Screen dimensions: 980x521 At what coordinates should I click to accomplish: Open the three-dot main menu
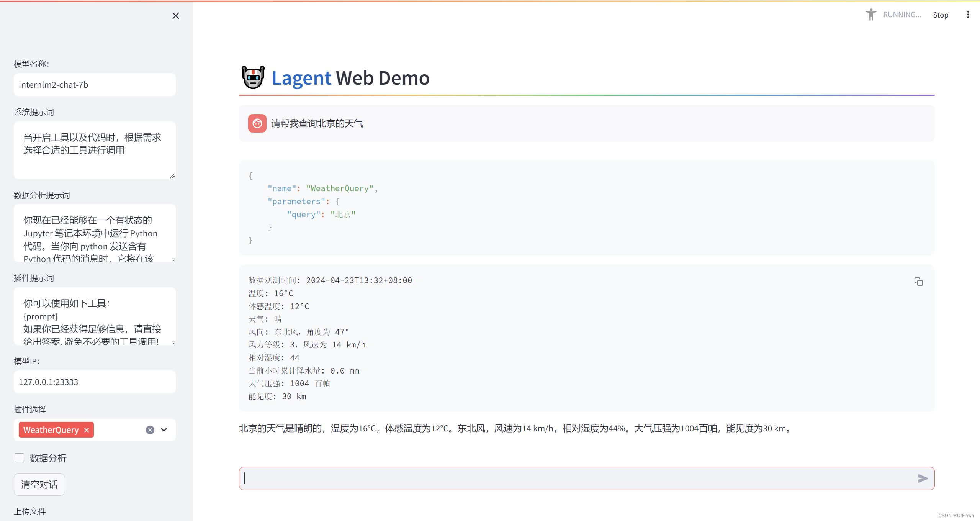click(x=968, y=15)
